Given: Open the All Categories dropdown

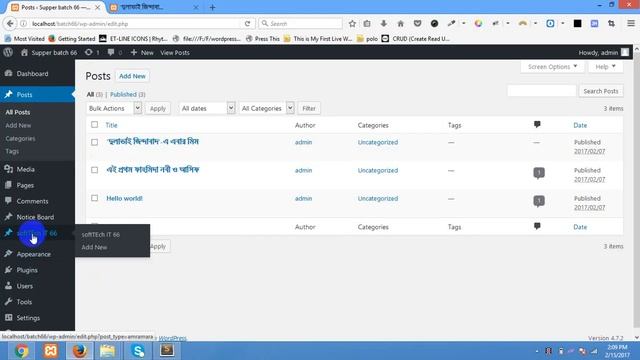Looking at the screenshot, I should click(267, 108).
